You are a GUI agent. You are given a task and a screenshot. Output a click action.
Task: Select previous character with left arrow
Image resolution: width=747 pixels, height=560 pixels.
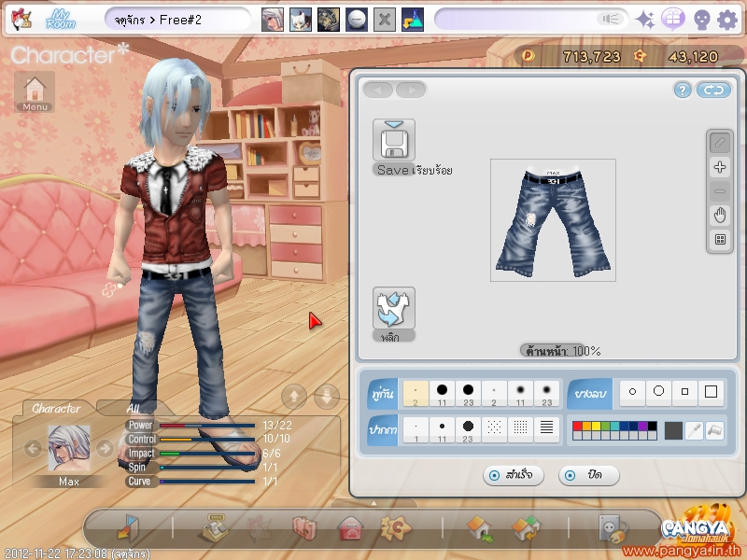[33, 449]
